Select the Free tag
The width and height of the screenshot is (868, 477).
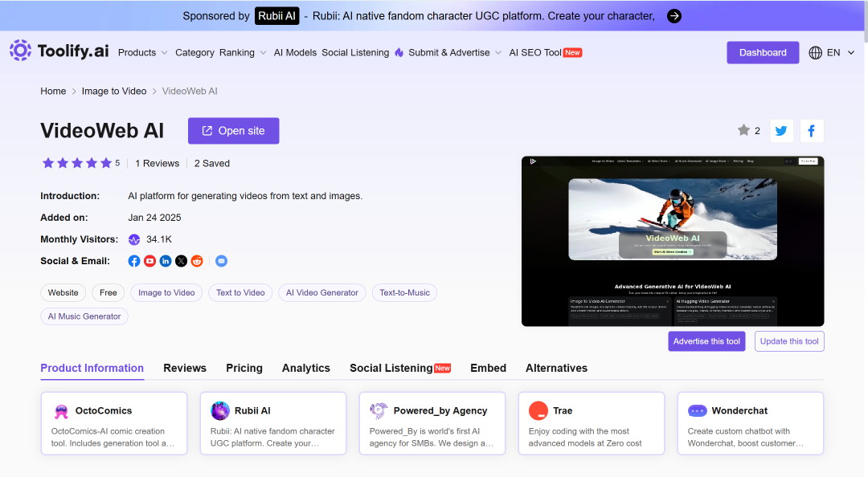108,293
